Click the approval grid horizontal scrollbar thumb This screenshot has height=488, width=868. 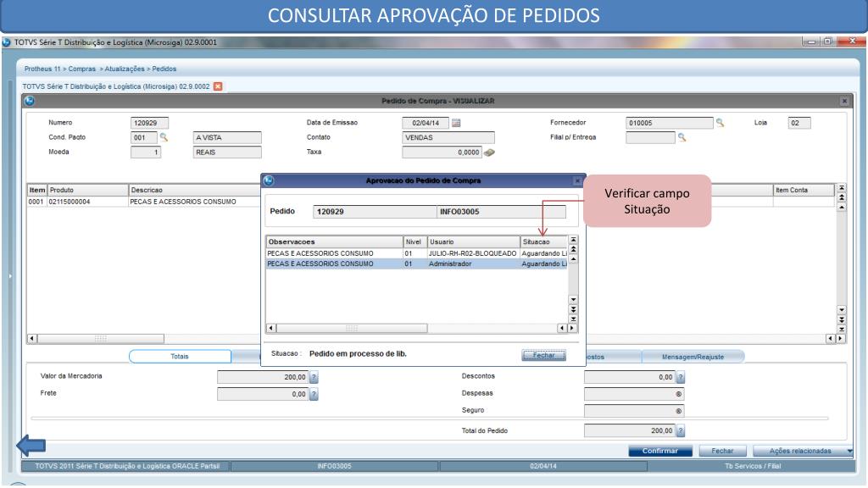pos(352,328)
